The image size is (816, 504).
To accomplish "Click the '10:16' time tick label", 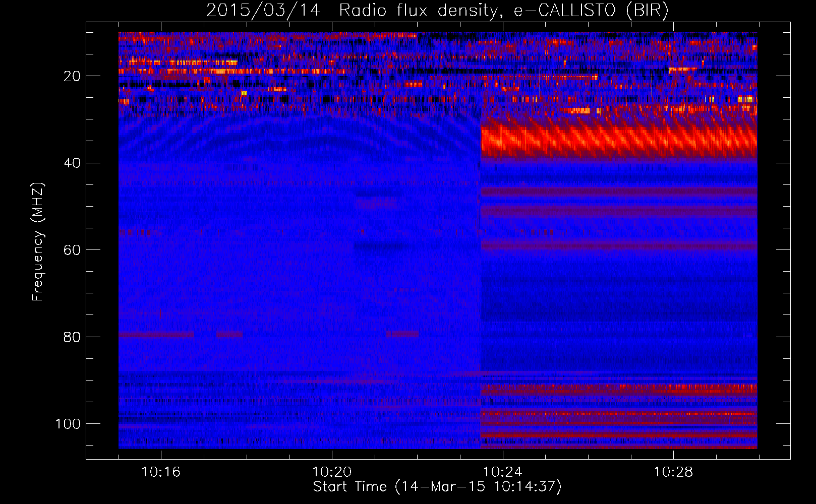I will 161,472.
